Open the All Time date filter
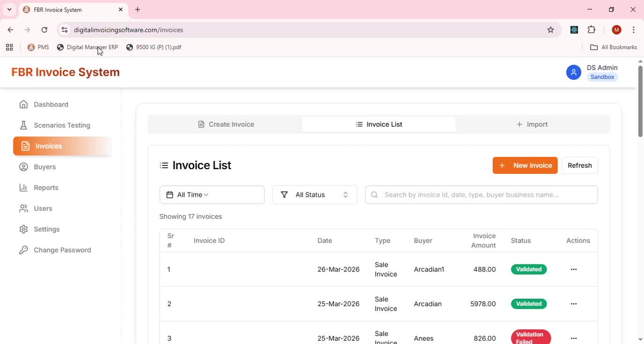Screen dimensions: 644x344 pos(212,195)
